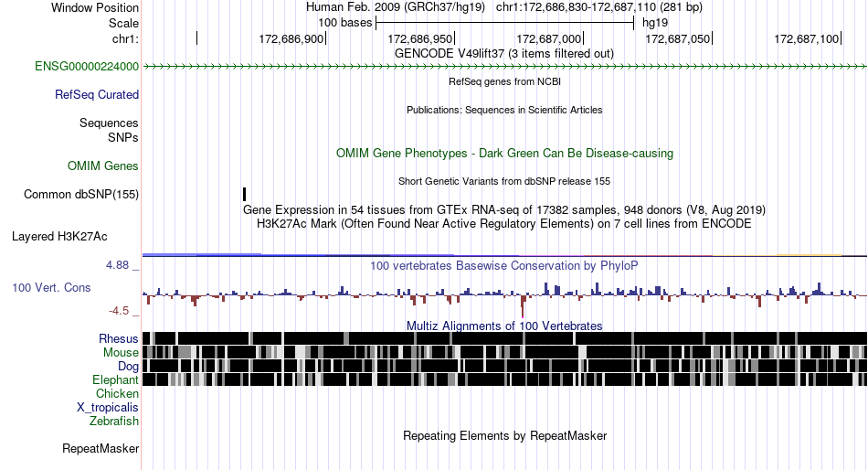Click the RefSeq genes from NCBI title
The image size is (868, 470).
tap(504, 81)
